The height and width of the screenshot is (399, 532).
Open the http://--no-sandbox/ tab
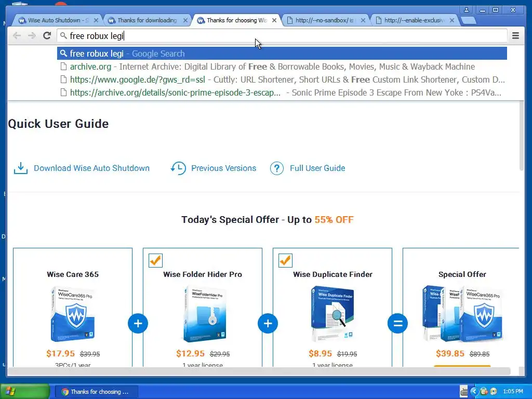324,20
